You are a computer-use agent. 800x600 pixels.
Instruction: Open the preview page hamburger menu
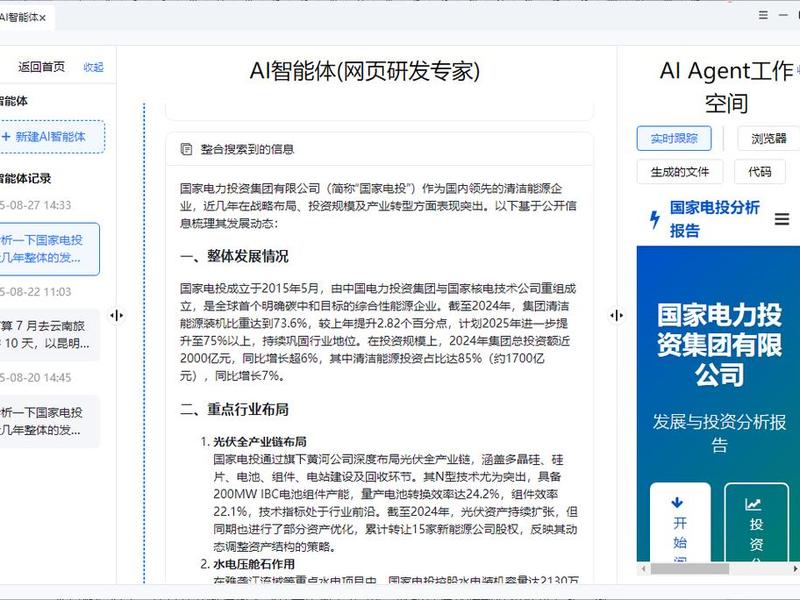[782, 219]
